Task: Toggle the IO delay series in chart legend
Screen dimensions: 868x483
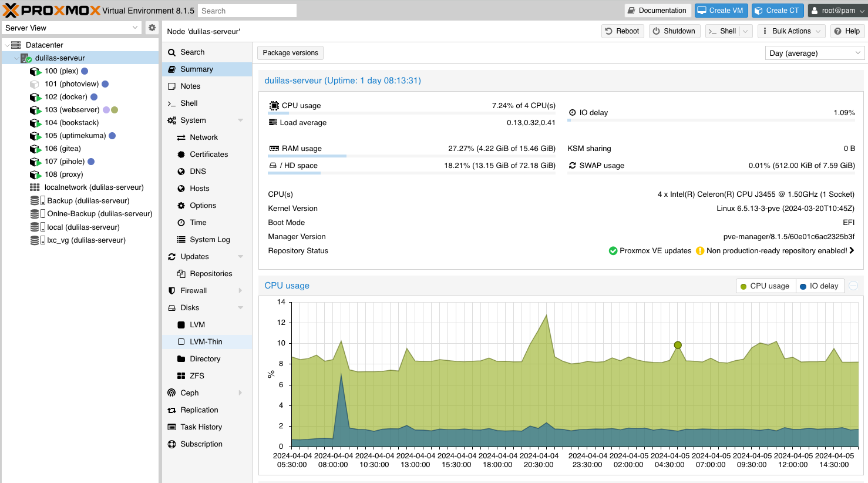Action: (820, 286)
